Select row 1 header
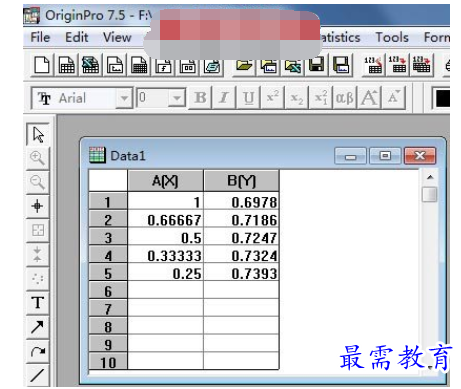The image size is (461, 389). pos(108,202)
